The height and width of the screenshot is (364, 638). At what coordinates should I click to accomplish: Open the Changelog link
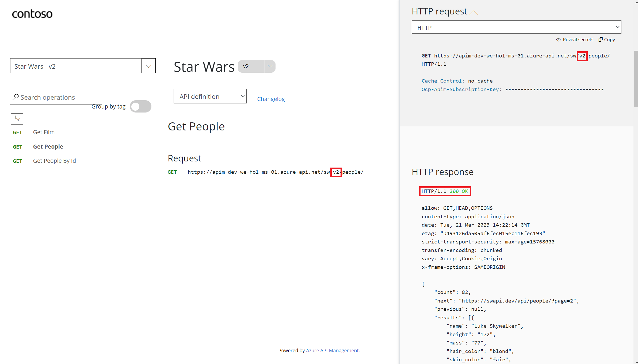point(271,99)
